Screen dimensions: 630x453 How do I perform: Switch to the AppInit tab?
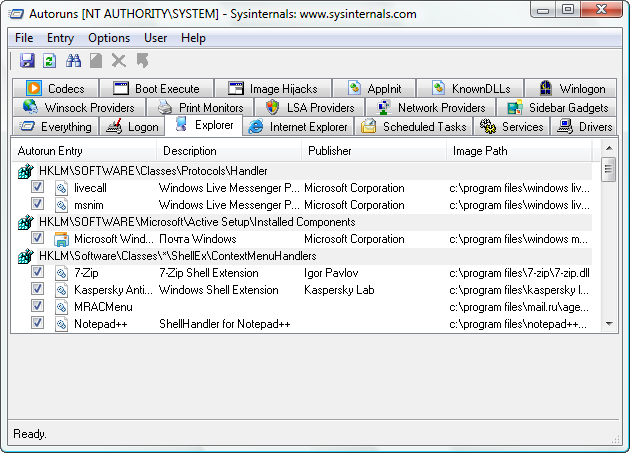point(374,88)
